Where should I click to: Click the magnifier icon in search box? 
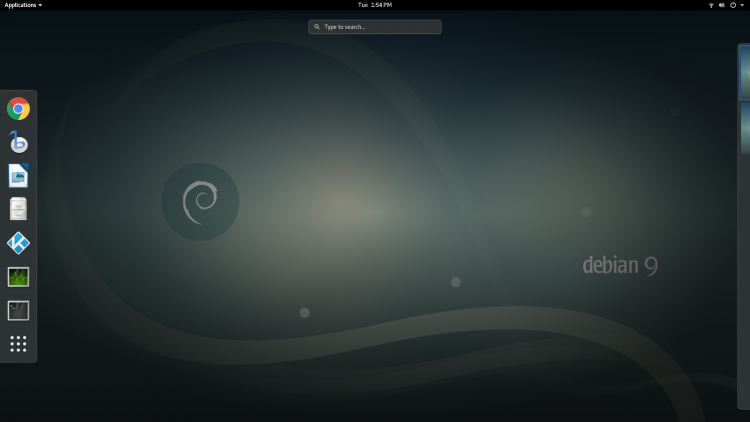coord(317,27)
